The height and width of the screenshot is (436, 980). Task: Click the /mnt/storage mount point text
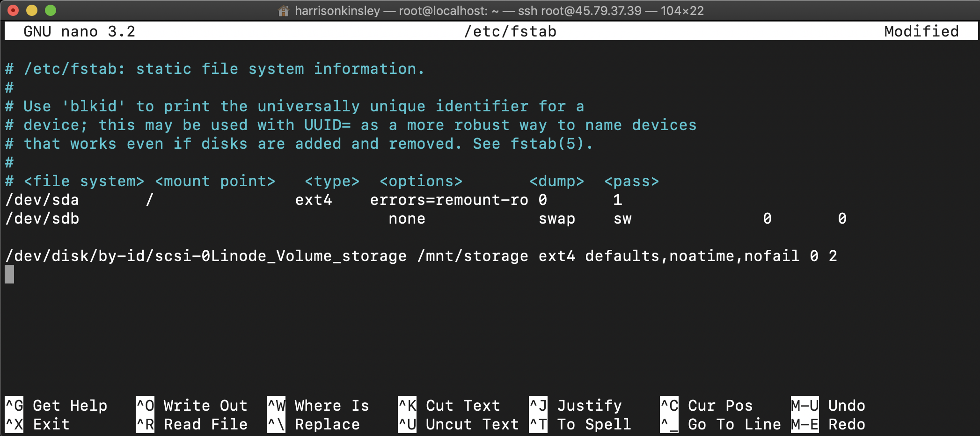click(x=472, y=256)
